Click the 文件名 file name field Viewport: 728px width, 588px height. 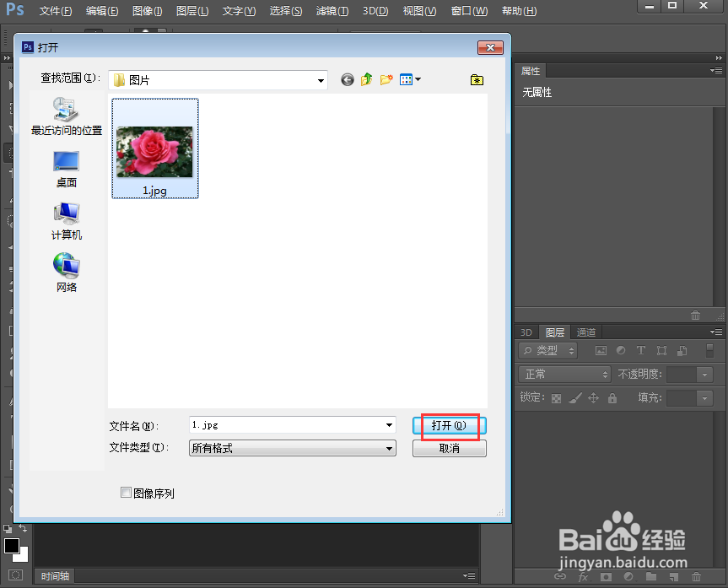[x=293, y=425]
